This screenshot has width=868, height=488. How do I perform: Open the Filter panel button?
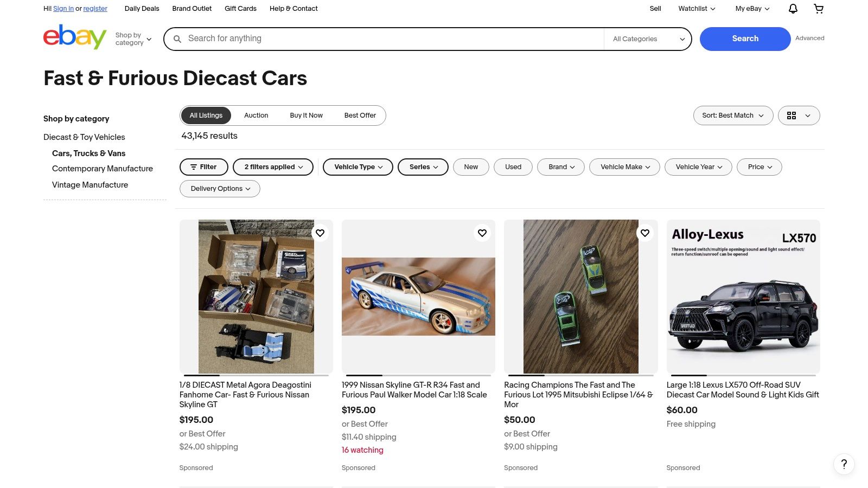coord(203,167)
